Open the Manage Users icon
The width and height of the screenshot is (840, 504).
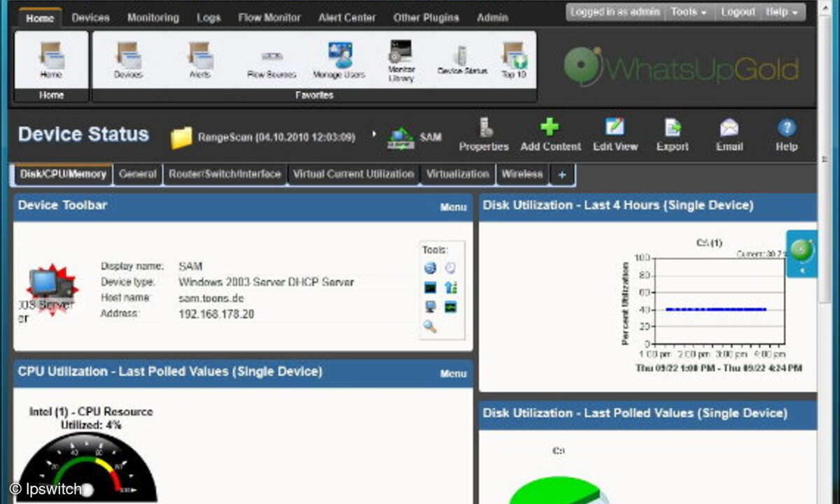(x=338, y=60)
